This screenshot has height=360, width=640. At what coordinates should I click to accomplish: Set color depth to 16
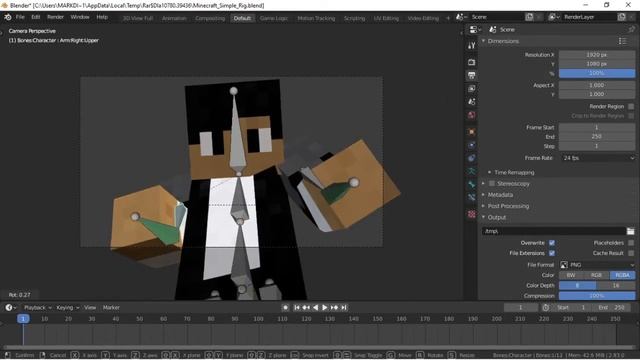616,285
